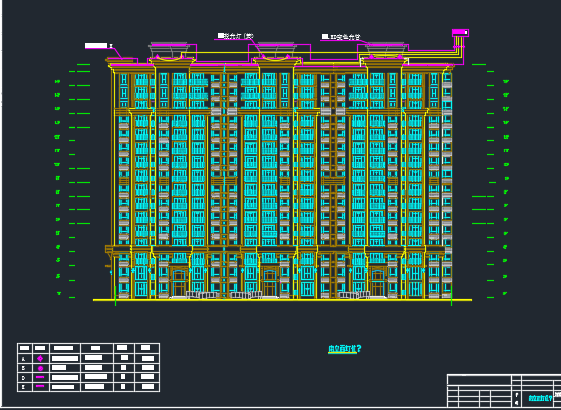
Task: Select the magenta line symbol in legend row E
Action: [x=40, y=386]
